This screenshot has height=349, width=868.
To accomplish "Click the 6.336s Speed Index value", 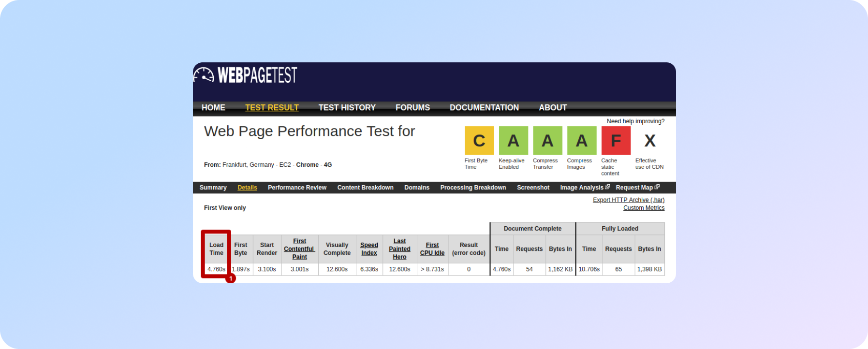I will click(369, 269).
